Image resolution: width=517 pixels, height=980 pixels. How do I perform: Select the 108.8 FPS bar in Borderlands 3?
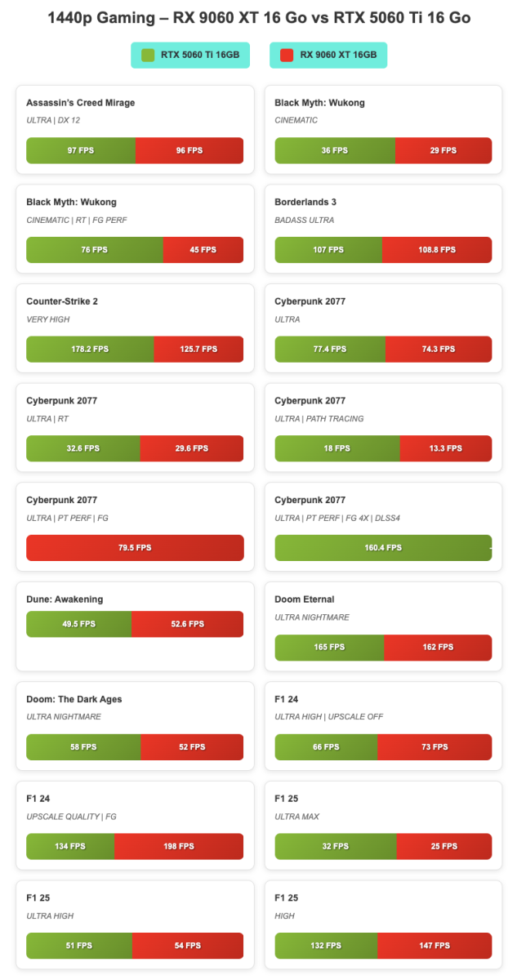[x=436, y=250]
